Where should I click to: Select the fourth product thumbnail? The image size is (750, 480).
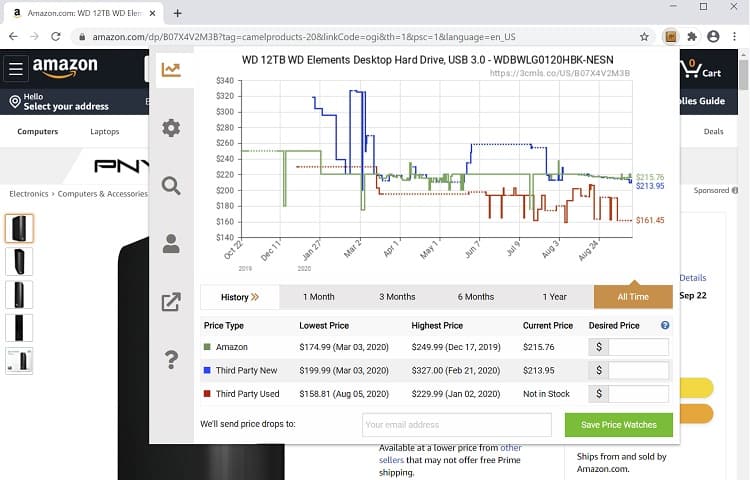point(19,327)
